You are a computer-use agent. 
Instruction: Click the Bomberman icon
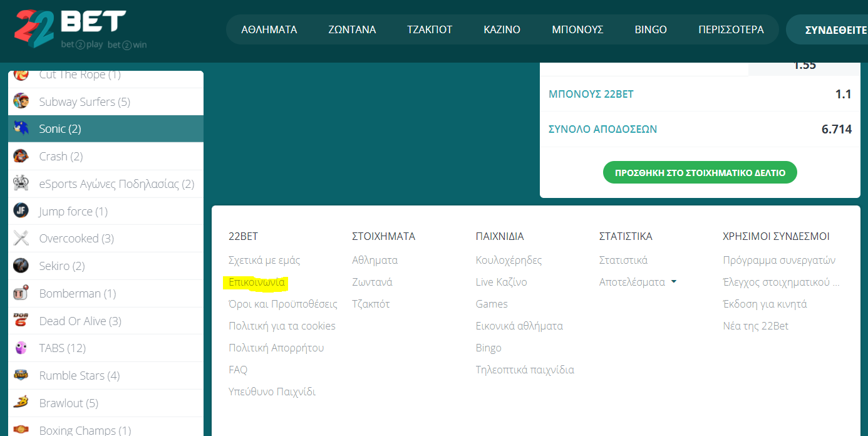pyautogui.click(x=21, y=293)
